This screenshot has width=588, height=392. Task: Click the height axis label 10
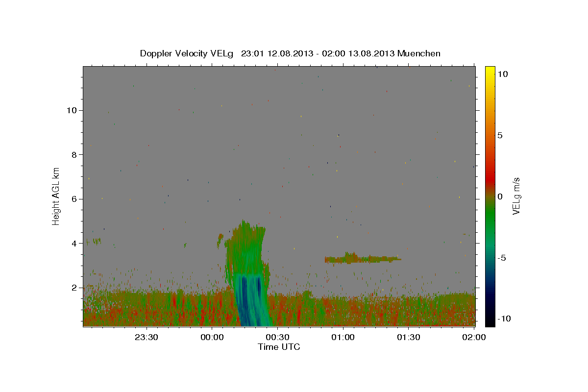point(71,110)
